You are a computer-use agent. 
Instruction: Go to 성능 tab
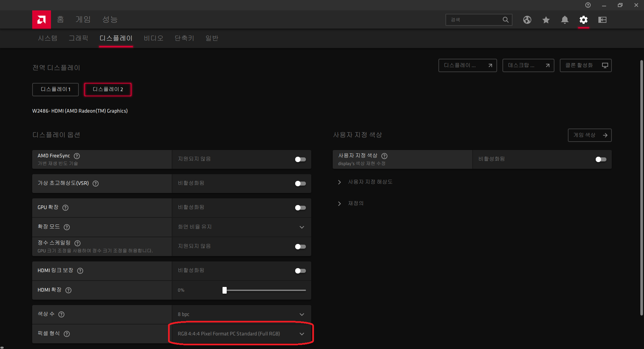110,19
